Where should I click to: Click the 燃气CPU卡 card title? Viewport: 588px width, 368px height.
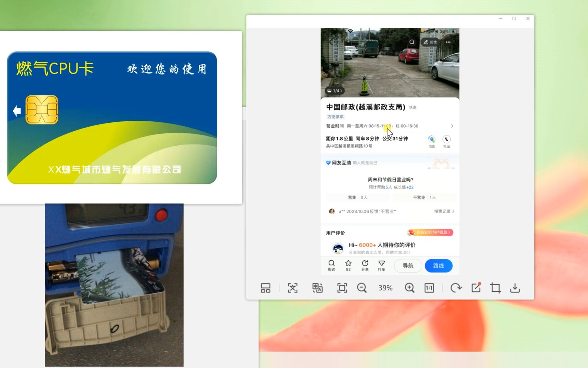click(x=55, y=68)
